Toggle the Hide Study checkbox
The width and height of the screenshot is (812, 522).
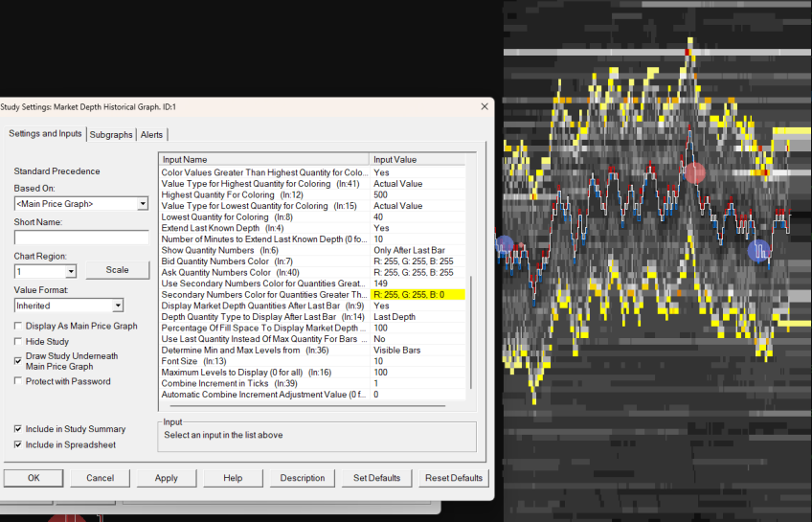pos(18,341)
